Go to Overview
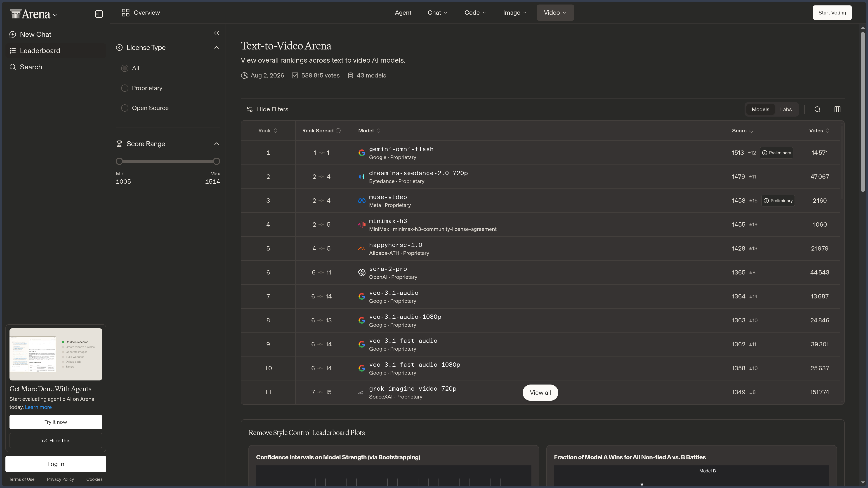The height and width of the screenshot is (488, 868). pos(141,12)
